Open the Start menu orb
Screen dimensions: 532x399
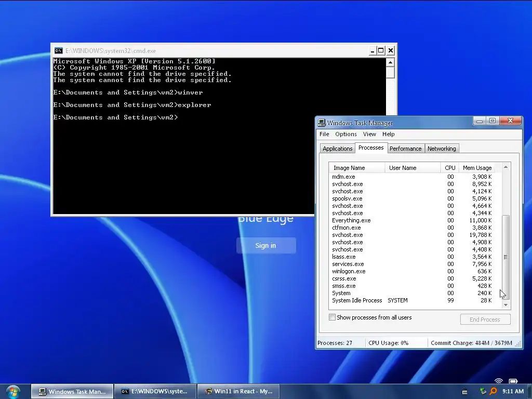click(x=13, y=392)
